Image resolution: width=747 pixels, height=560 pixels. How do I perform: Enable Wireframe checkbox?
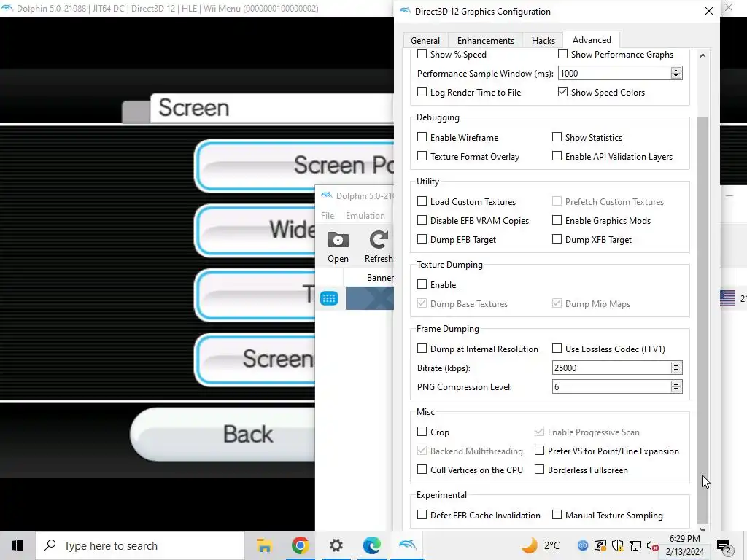[422, 137]
